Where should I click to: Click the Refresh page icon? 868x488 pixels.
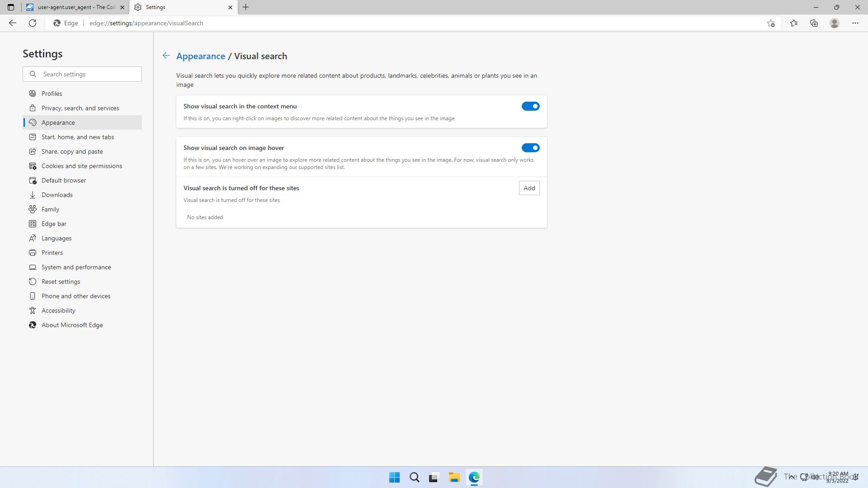(33, 23)
